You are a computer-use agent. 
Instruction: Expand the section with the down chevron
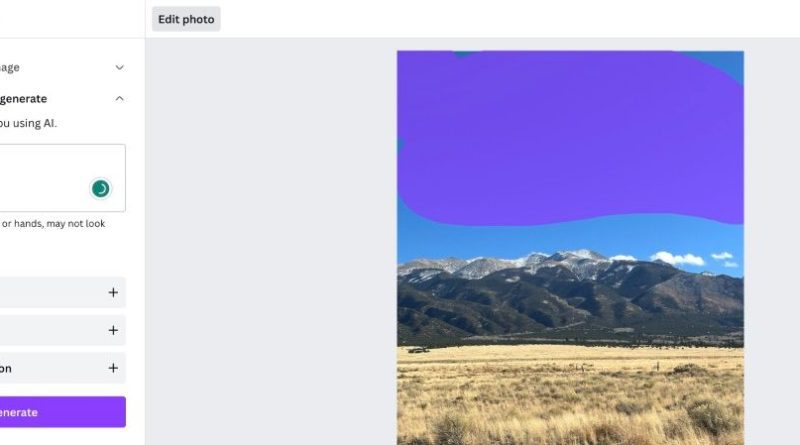[119, 67]
